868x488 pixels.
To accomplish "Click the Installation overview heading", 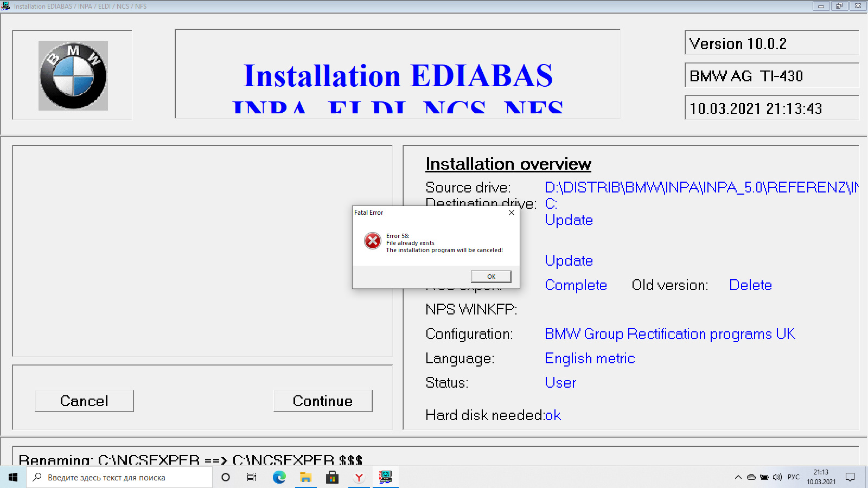I will pos(508,164).
